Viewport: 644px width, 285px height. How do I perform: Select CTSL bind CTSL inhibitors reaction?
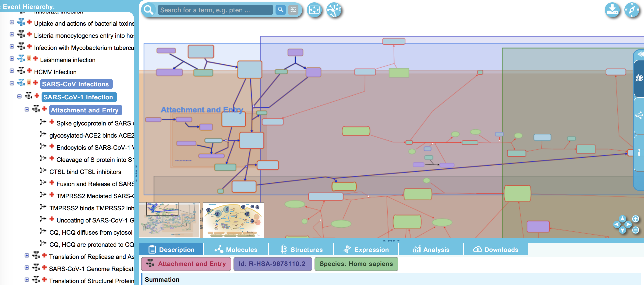pos(85,172)
